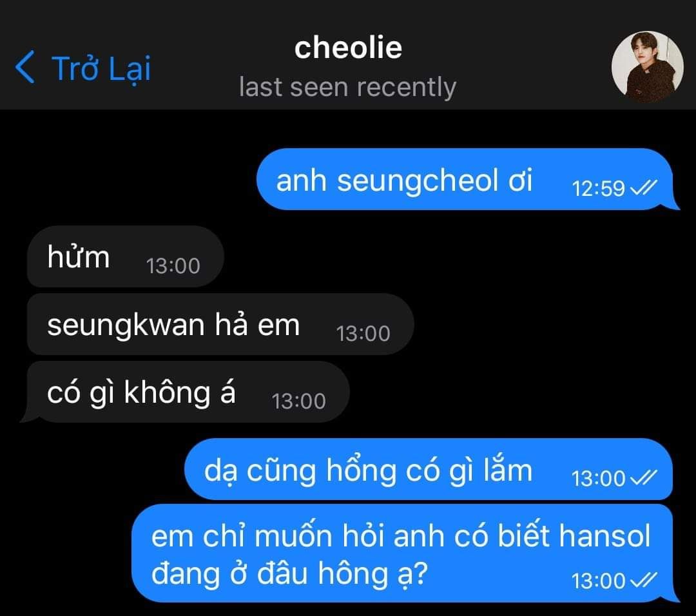This screenshot has height=616, width=696.
Task: Tap 13:00 timestamp on 'dạ cũng hổng' message
Action: pos(598,478)
